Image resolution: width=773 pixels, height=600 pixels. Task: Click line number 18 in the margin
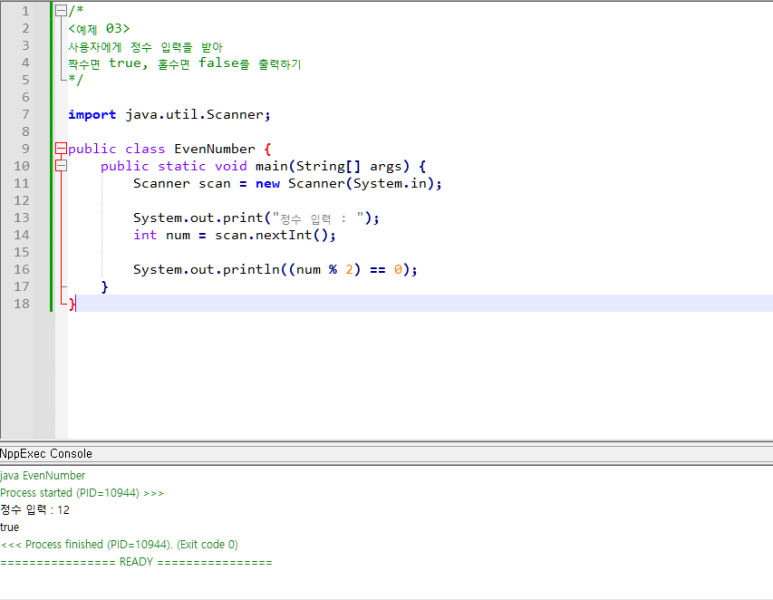pyautogui.click(x=22, y=304)
